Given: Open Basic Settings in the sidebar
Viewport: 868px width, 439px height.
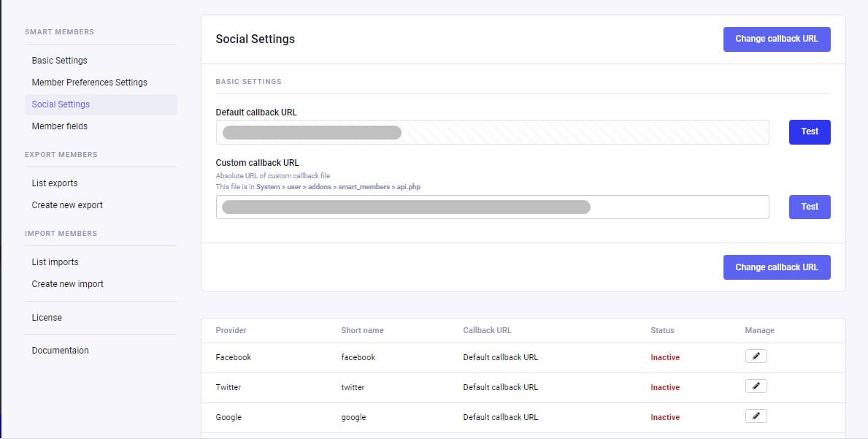Looking at the screenshot, I should [59, 61].
